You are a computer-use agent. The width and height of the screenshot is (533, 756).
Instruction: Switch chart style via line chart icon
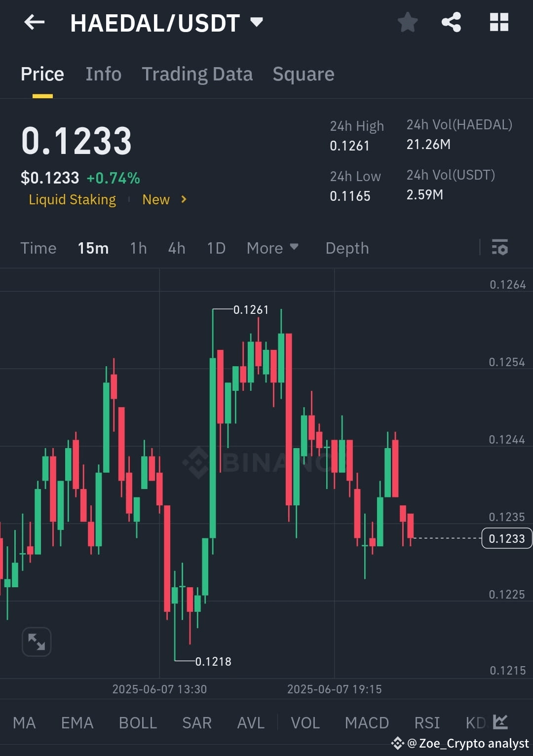tap(500, 722)
